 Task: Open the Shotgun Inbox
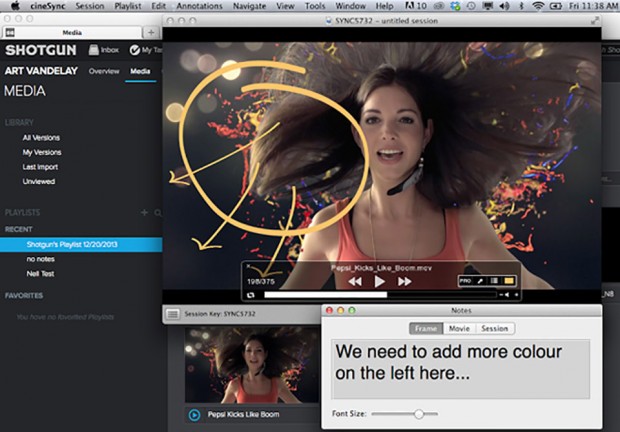pos(104,50)
